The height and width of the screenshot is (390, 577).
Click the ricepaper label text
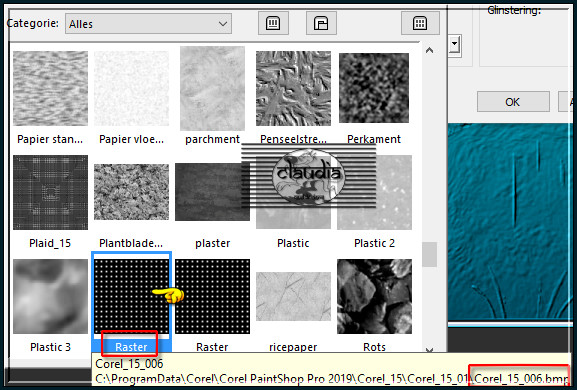coord(293,347)
